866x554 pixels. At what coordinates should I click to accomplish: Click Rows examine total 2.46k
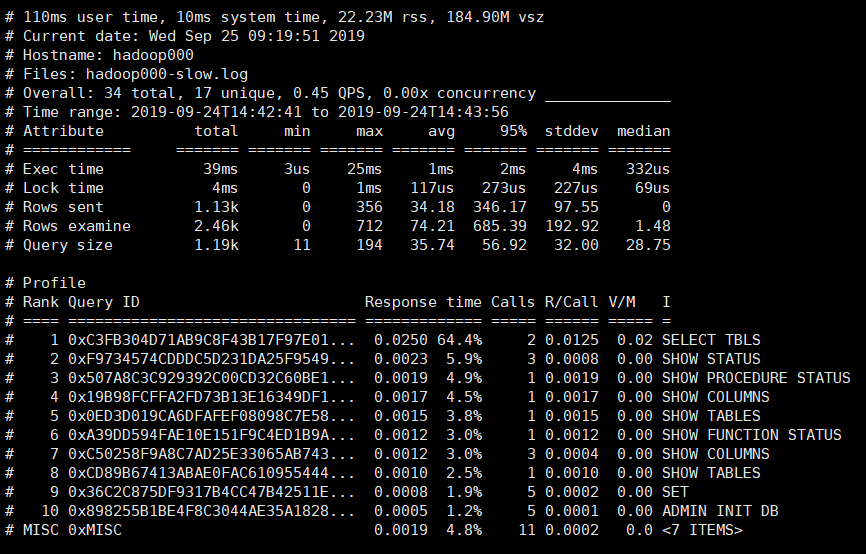[216, 226]
